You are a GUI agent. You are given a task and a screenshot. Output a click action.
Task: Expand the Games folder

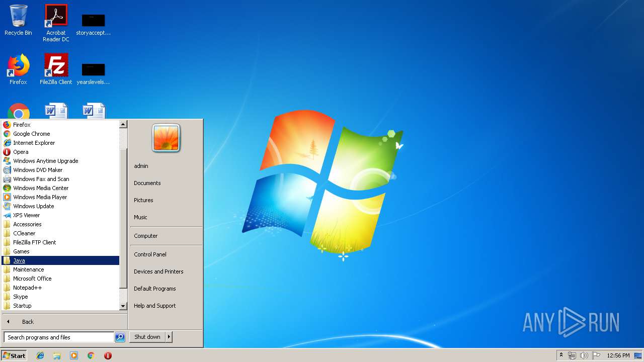(x=60, y=251)
